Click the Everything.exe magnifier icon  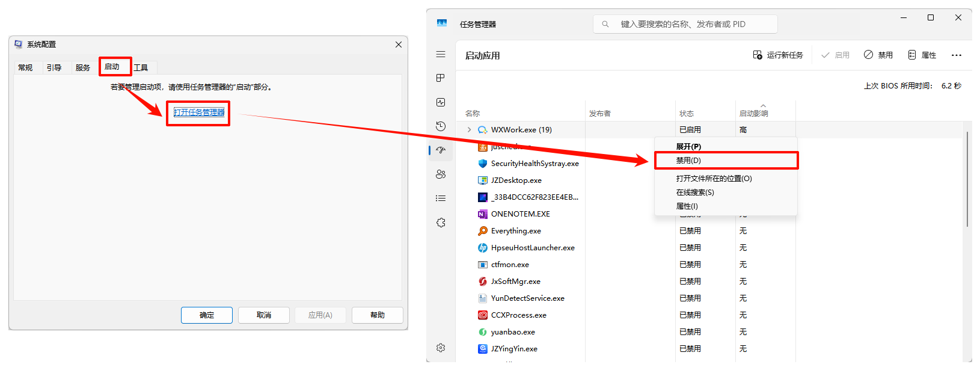click(482, 231)
